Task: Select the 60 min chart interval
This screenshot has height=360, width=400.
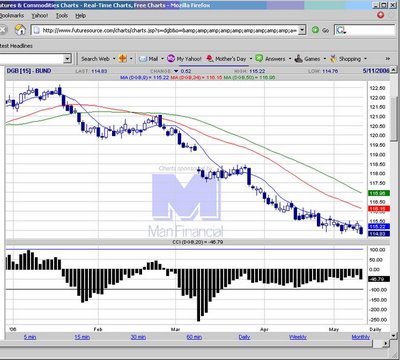Action: pyautogui.click(x=194, y=337)
